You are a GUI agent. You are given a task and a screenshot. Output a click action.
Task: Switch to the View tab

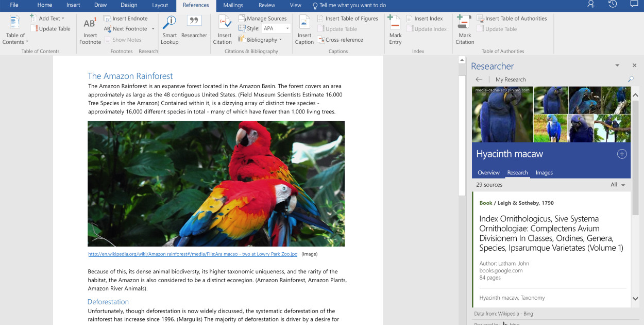pyautogui.click(x=296, y=5)
